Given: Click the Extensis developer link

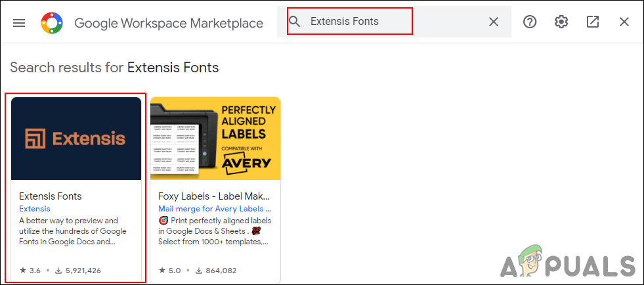Looking at the screenshot, I should [35, 208].
